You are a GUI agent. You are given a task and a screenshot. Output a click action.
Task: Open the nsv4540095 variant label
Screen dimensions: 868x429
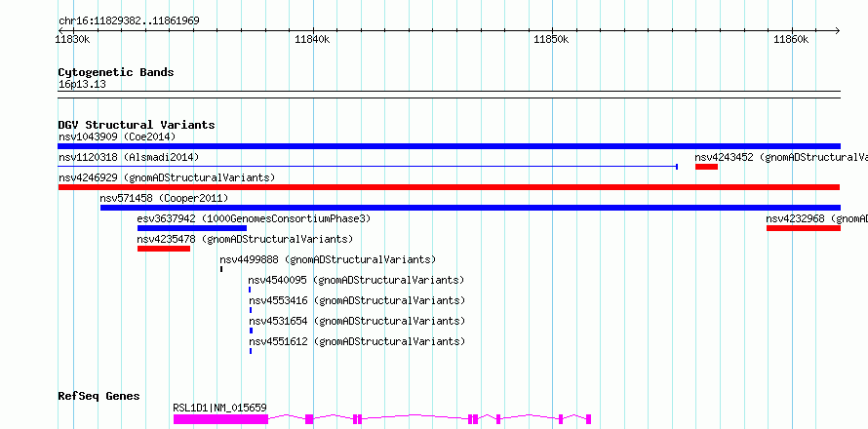coord(357,280)
